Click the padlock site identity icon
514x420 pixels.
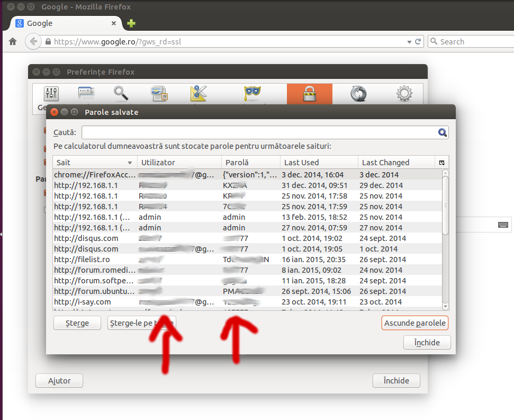(48, 42)
